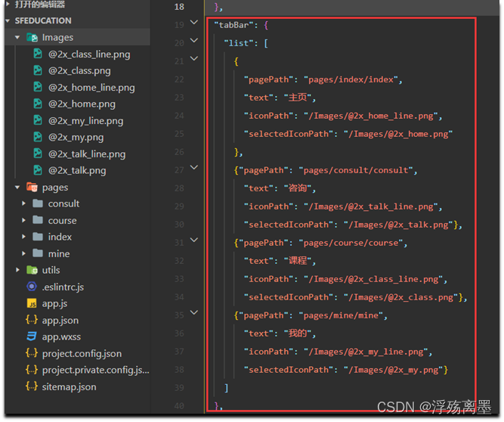Open the app.json file
Image resolution: width=504 pixels, height=422 pixels.
click(60, 321)
